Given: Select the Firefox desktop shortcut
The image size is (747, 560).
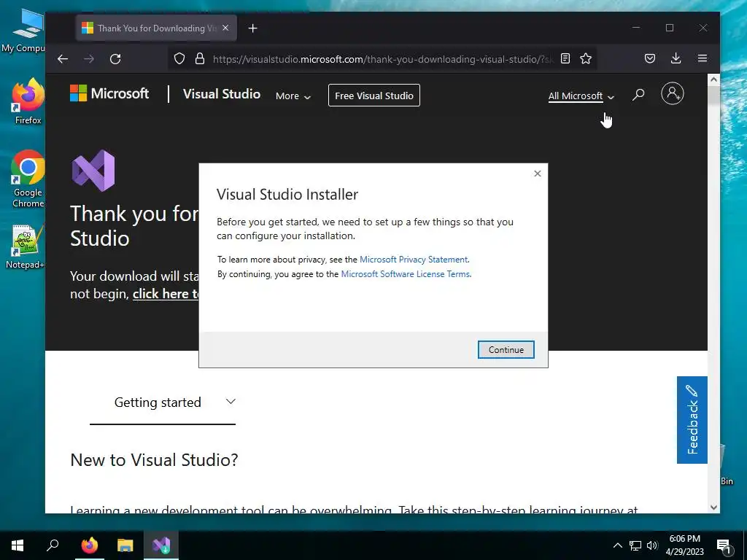Looking at the screenshot, I should click(x=28, y=101).
